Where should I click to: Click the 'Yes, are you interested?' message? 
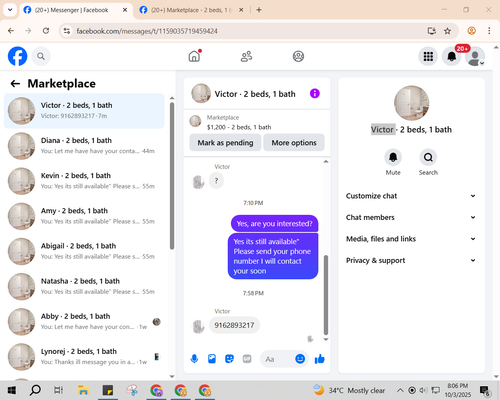coord(274,223)
